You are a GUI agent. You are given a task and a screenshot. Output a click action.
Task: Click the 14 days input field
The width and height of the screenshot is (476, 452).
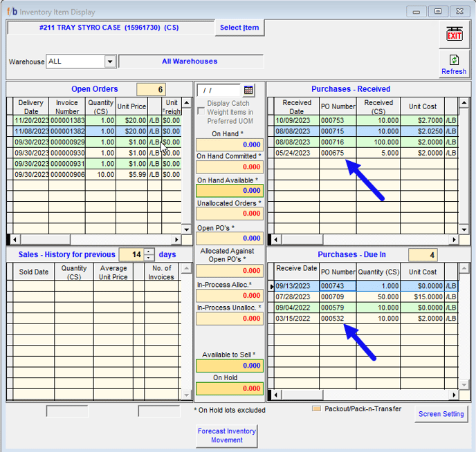(x=131, y=254)
